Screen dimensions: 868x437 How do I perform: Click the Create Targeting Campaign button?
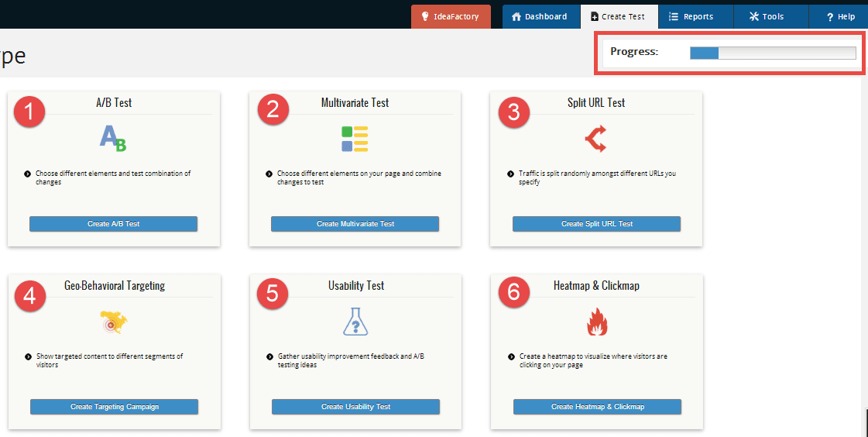click(x=114, y=407)
